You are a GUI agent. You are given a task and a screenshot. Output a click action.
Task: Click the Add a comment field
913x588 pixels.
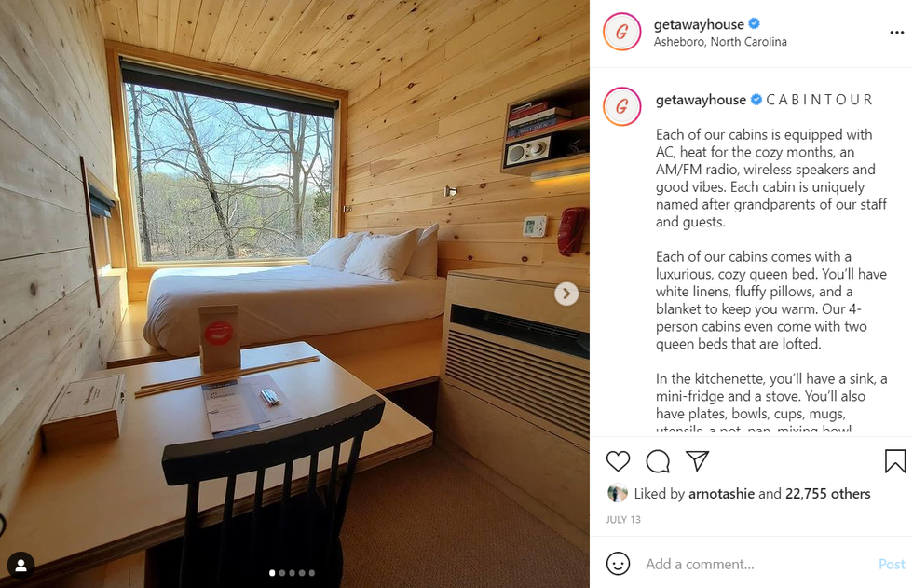pyautogui.click(x=756, y=564)
